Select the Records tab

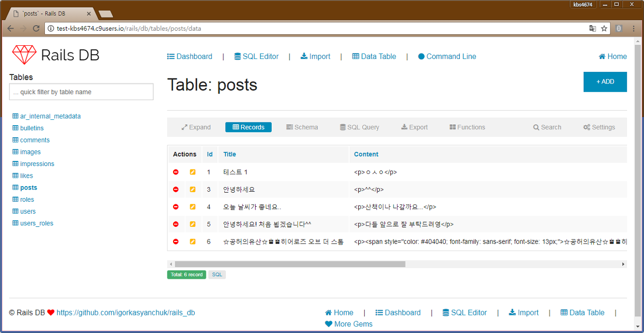249,127
